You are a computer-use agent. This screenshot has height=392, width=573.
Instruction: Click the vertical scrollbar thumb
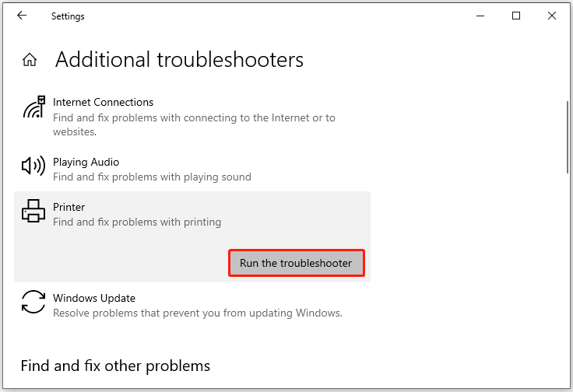coord(568,136)
